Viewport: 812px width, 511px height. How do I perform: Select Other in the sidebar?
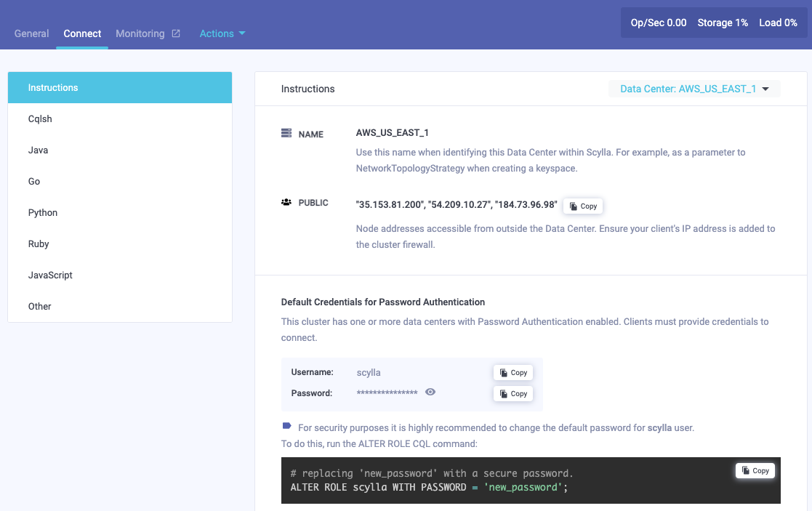point(120,307)
